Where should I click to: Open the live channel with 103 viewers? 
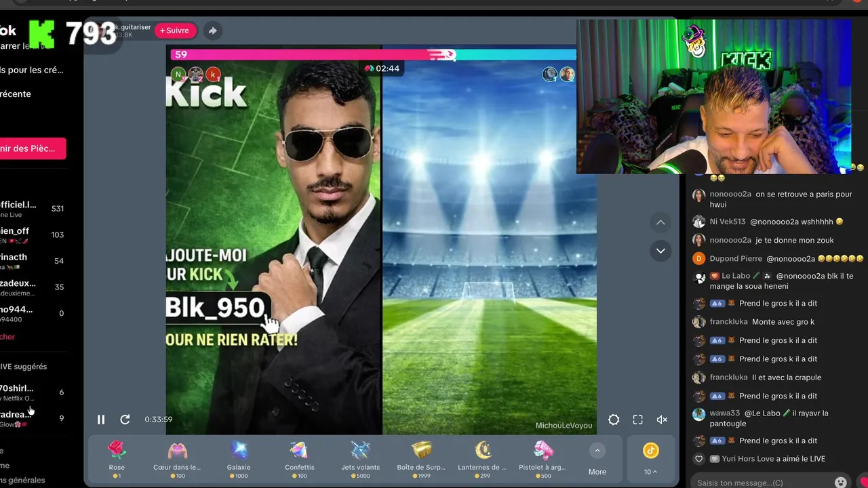tap(34, 235)
